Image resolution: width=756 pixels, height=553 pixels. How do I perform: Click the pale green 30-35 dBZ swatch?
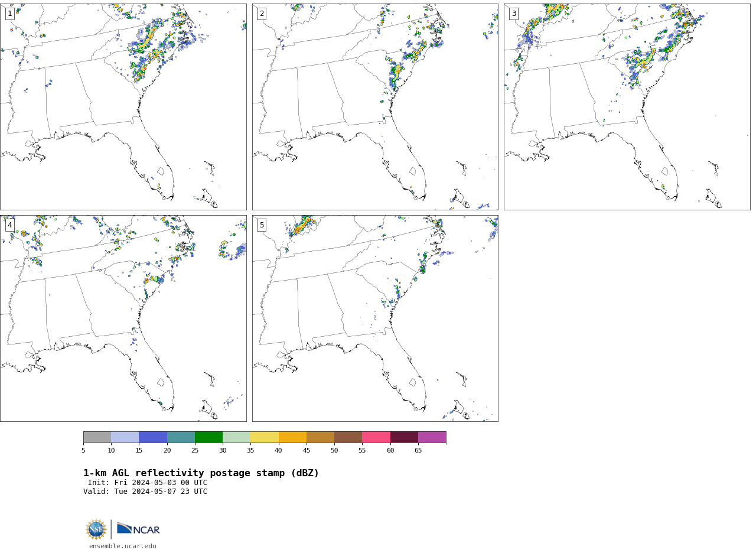(x=237, y=437)
